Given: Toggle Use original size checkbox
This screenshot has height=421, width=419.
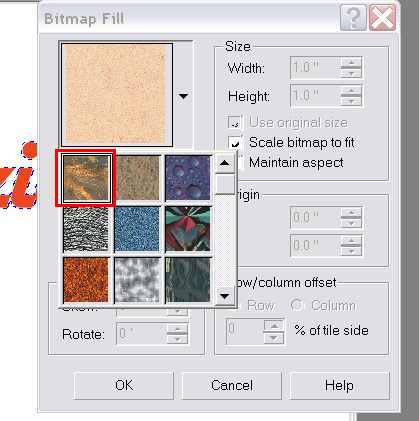Looking at the screenshot, I should coord(235,122).
